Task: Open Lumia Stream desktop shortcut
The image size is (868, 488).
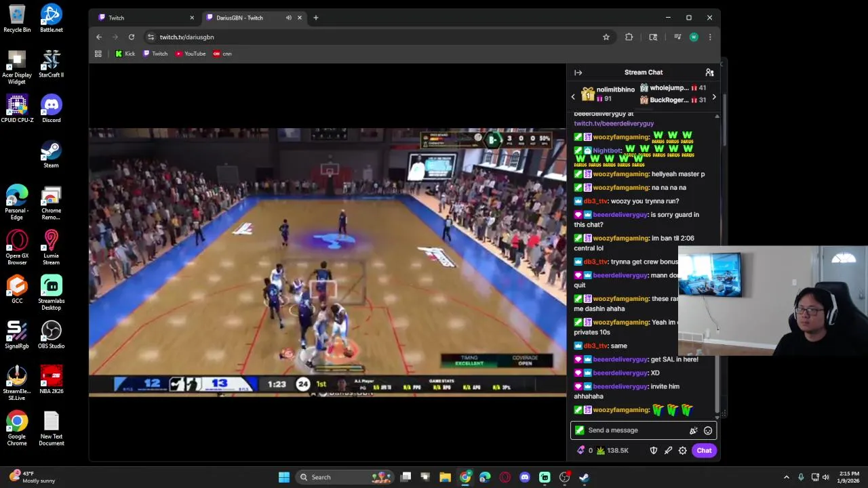Action: 51,247
